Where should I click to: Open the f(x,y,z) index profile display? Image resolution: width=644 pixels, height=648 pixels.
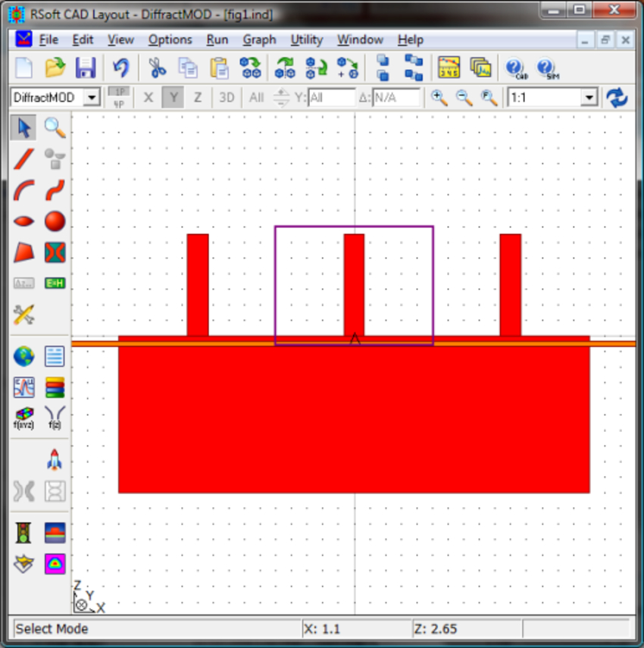pos(23,417)
